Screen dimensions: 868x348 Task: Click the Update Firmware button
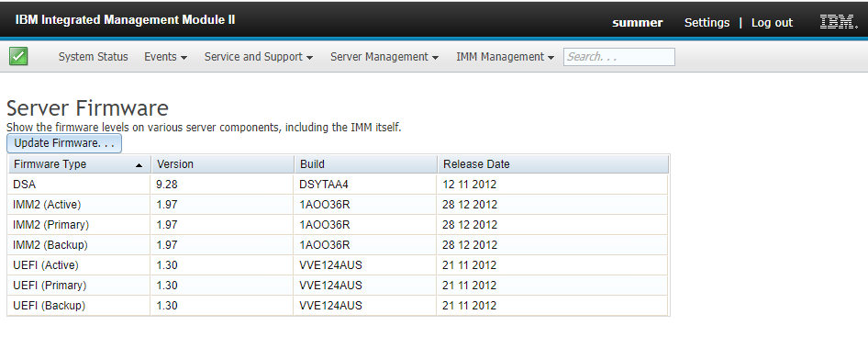64,143
